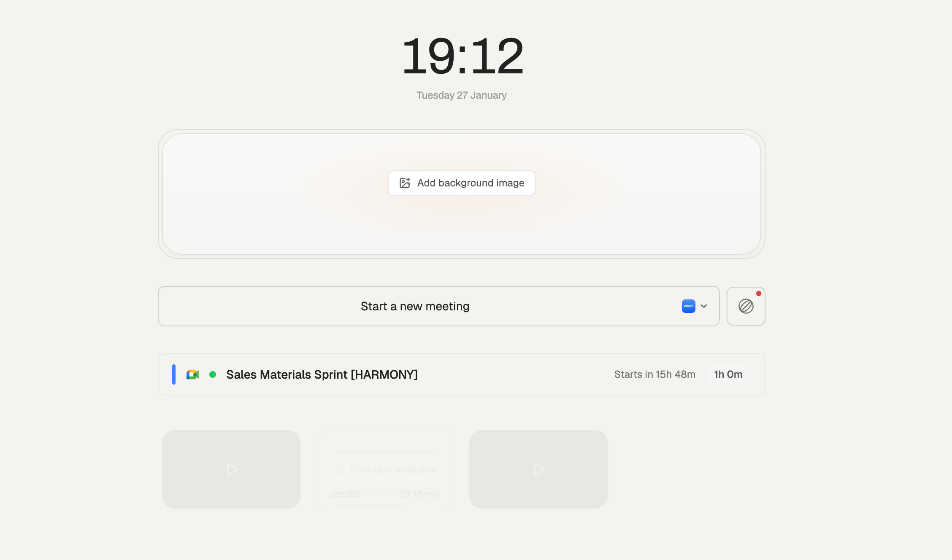952x560 pixels.
Task: Click the blue calendar color bar
Action: tap(174, 374)
